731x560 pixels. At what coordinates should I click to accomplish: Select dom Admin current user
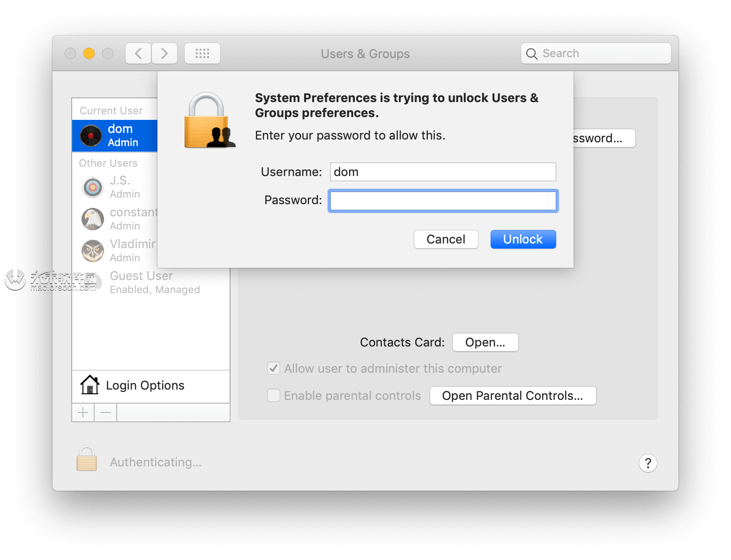tap(115, 136)
